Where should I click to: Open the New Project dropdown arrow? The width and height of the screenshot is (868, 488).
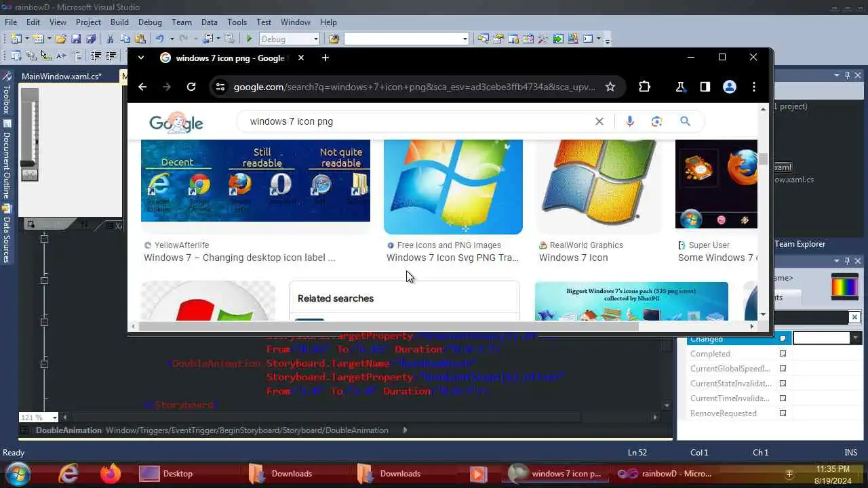click(27, 39)
